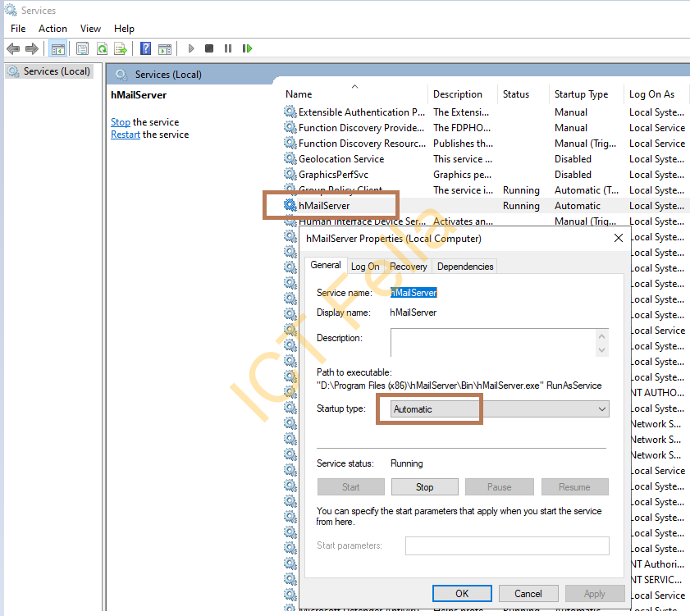690x616 pixels.
Task: Toggle the Show/Hide Action Pane toolbar icon
Action: click(165, 48)
